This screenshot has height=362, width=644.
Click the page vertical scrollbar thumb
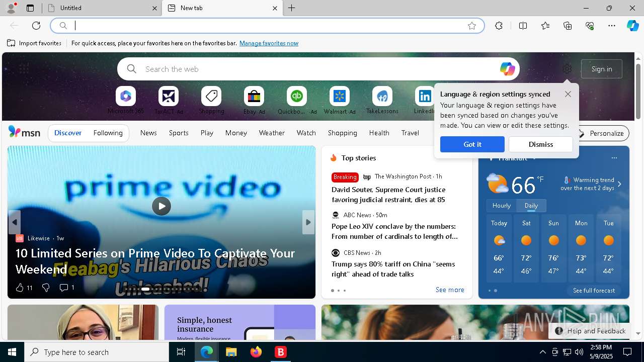pyautogui.click(x=638, y=90)
